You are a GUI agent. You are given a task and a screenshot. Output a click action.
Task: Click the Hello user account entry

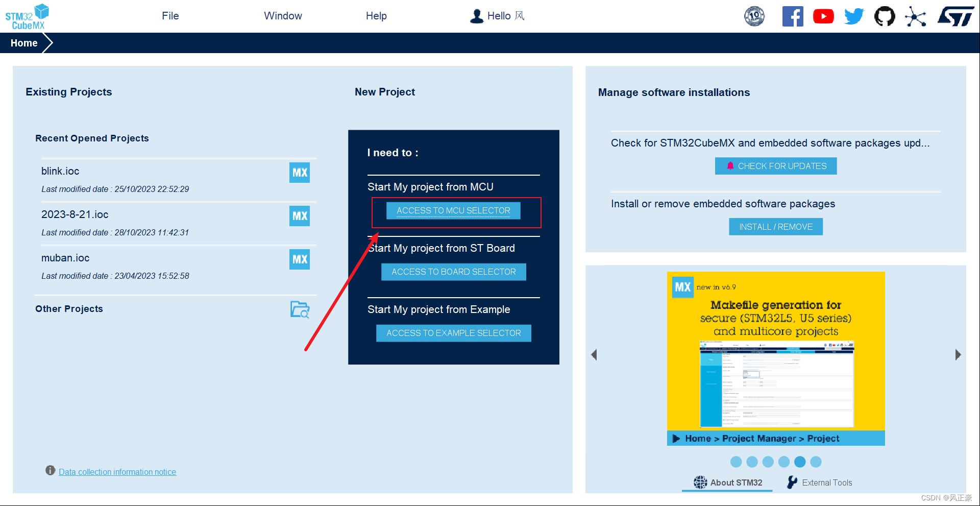coord(497,16)
